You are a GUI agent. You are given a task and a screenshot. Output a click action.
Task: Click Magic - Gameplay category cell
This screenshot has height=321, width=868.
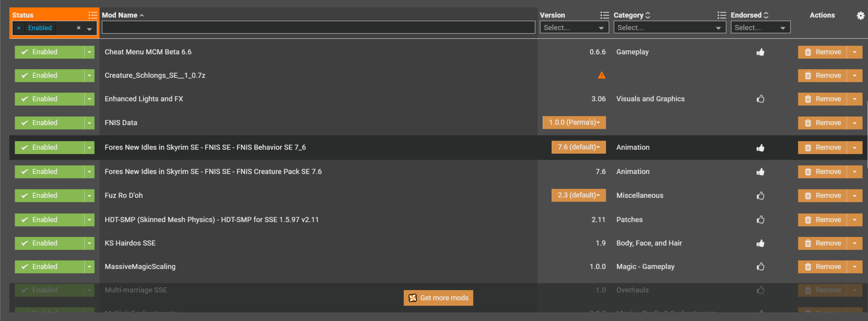click(x=645, y=267)
